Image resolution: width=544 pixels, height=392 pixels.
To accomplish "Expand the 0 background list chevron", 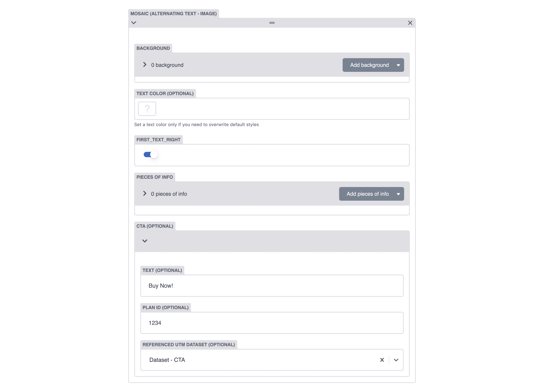I will (x=145, y=65).
